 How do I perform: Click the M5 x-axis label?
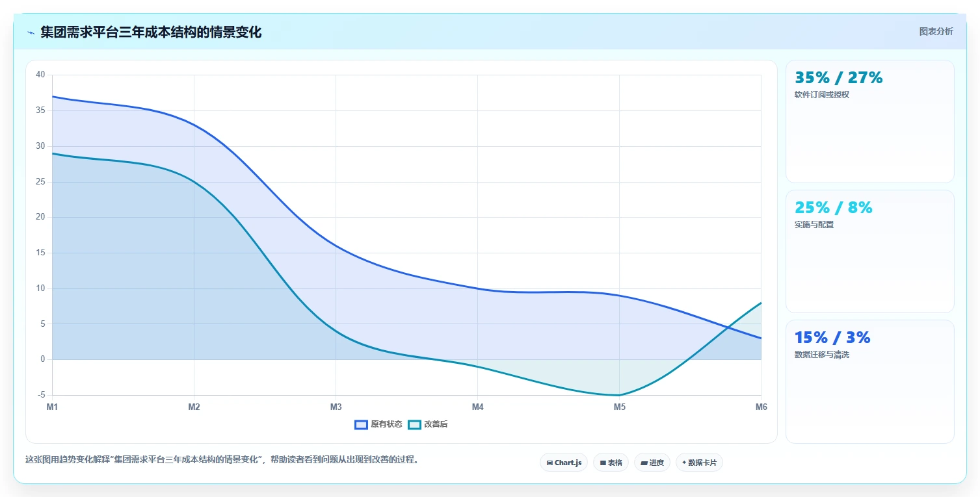coord(619,407)
